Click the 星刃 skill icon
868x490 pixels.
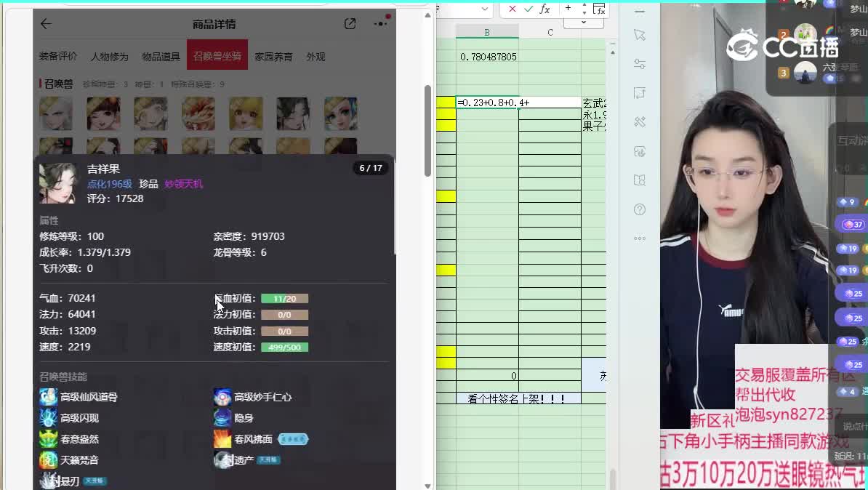click(x=48, y=480)
